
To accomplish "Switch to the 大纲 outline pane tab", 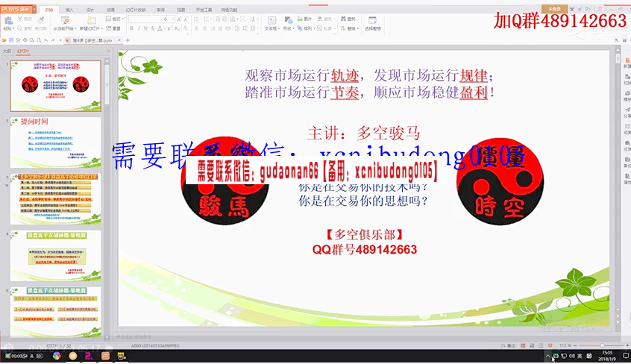I will (x=7, y=51).
